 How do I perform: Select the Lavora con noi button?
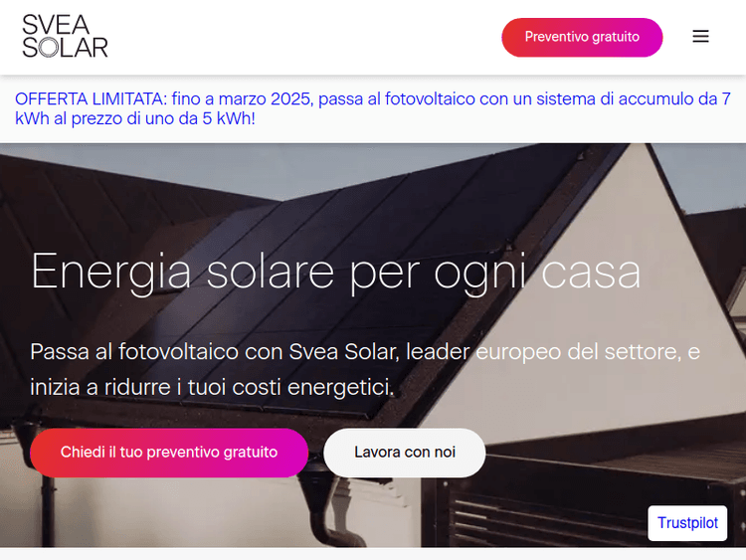405,452
